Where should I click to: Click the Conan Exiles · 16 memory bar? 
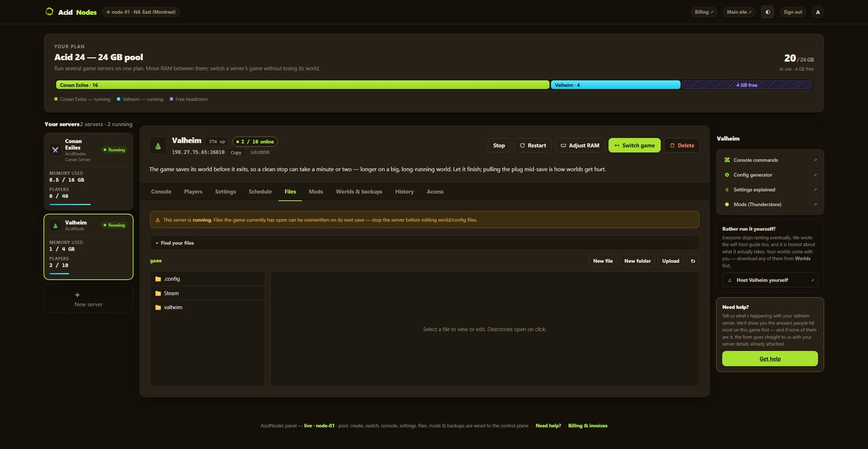(x=303, y=85)
